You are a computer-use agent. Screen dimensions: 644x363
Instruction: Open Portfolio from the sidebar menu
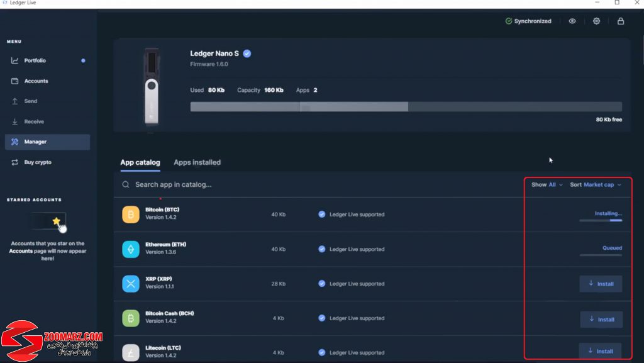pos(47,60)
